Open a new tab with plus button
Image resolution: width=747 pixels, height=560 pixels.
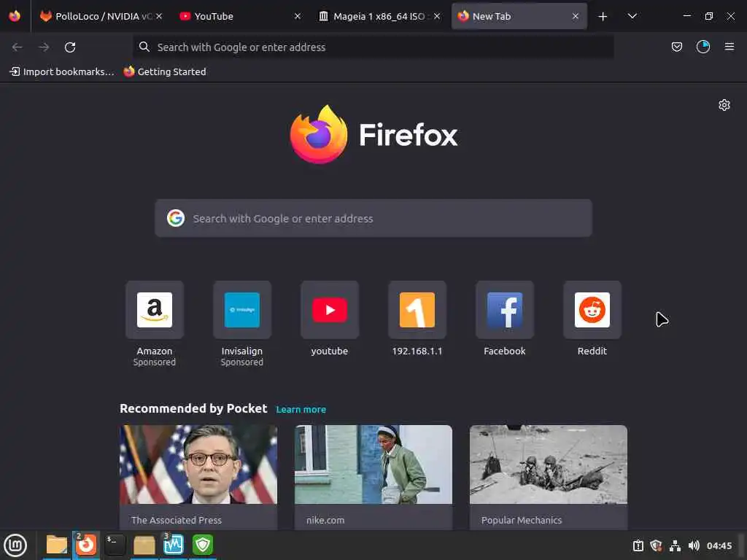click(x=603, y=16)
